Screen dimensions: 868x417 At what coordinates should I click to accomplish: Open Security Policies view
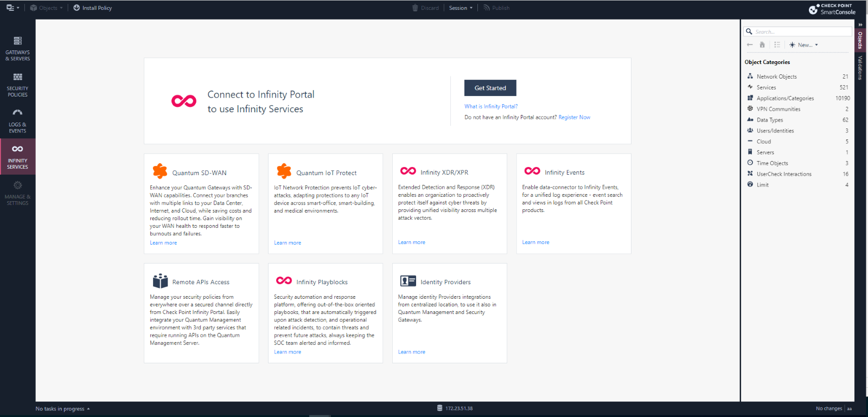click(17, 85)
